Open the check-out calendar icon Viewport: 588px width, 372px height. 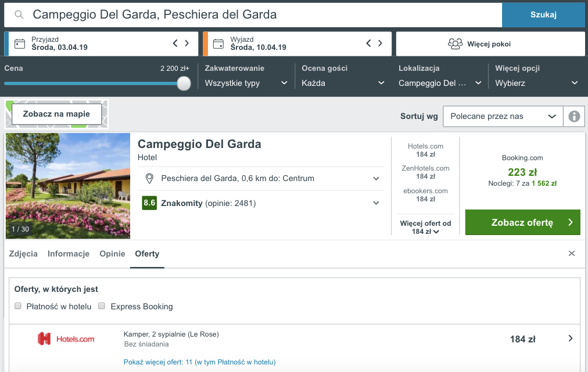tap(218, 44)
